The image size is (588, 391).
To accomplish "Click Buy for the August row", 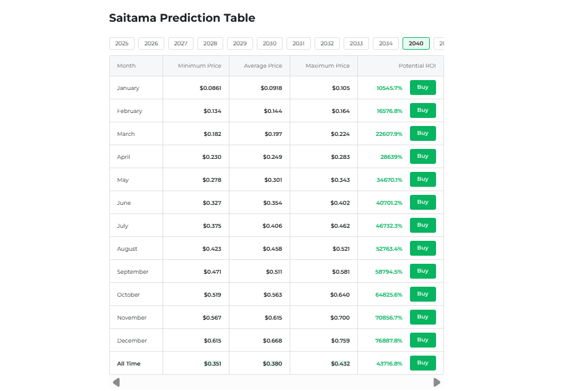I will 422,248.
